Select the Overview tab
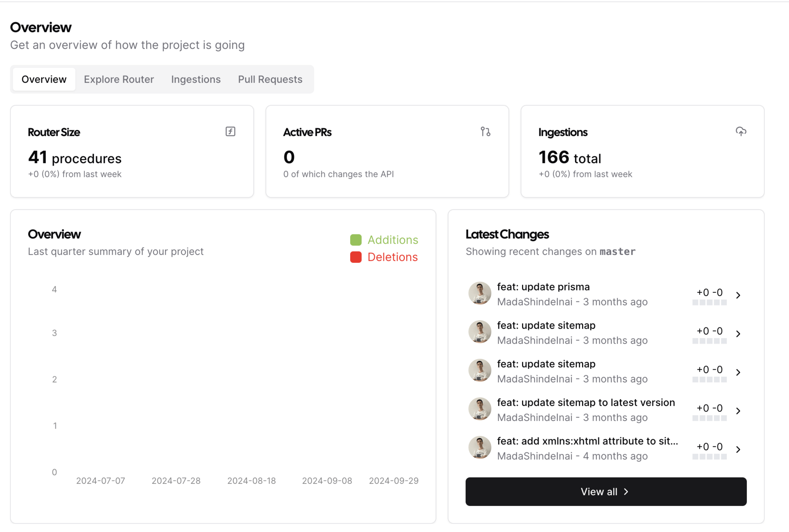The height and width of the screenshot is (532, 789). 44,79
